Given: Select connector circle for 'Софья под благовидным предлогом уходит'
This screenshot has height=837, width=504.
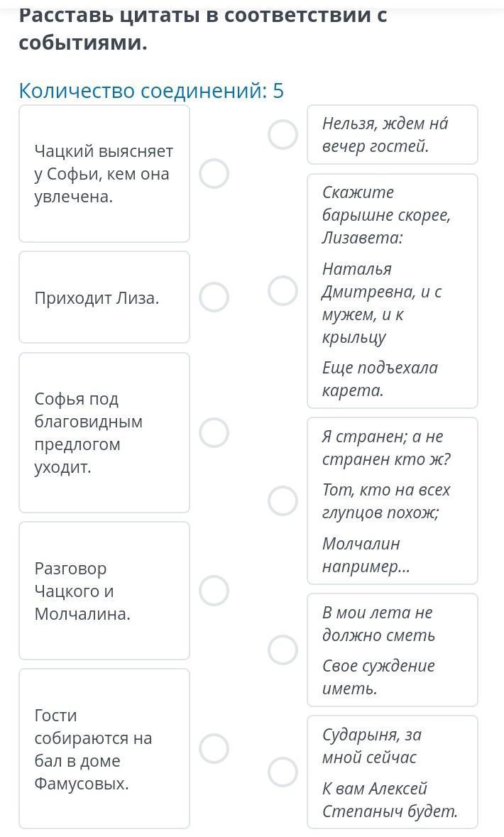Looking at the screenshot, I should pos(214,432).
